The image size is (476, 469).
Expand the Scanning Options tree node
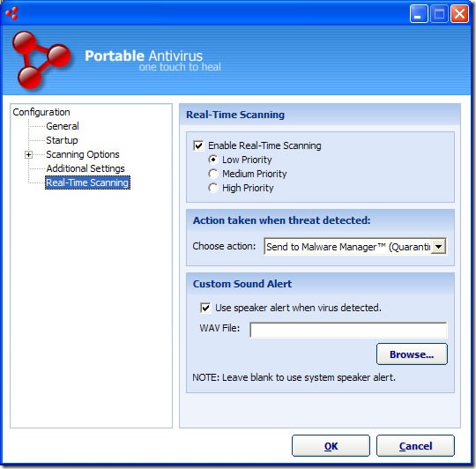[x=28, y=155]
